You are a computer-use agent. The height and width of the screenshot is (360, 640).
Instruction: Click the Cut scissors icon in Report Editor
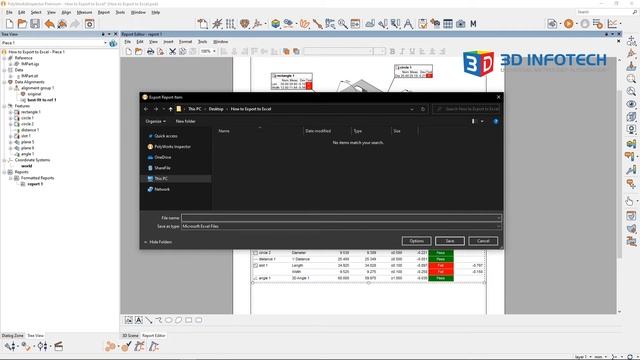pyautogui.click(x=172, y=51)
